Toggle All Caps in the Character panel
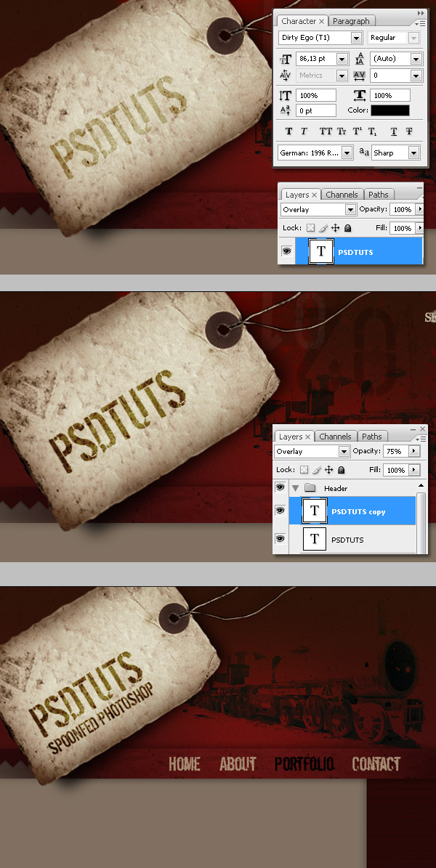 click(326, 131)
